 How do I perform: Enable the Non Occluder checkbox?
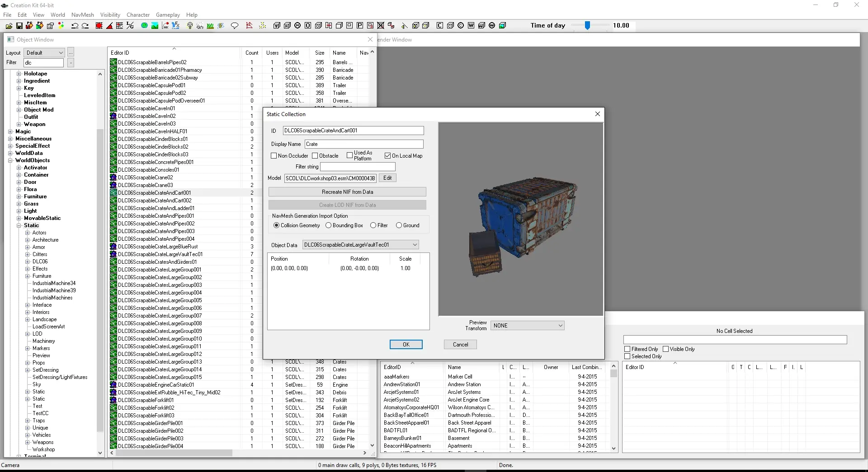pyautogui.click(x=274, y=156)
